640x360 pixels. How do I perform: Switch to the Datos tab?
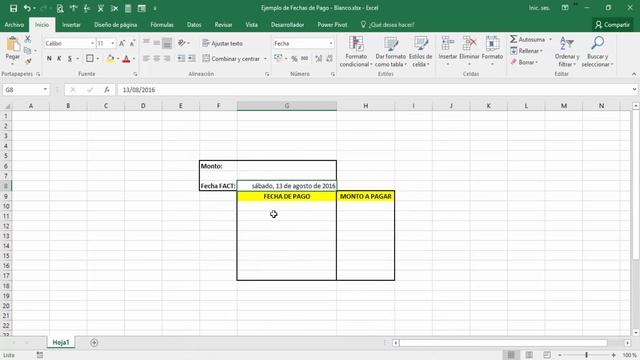coord(194,25)
